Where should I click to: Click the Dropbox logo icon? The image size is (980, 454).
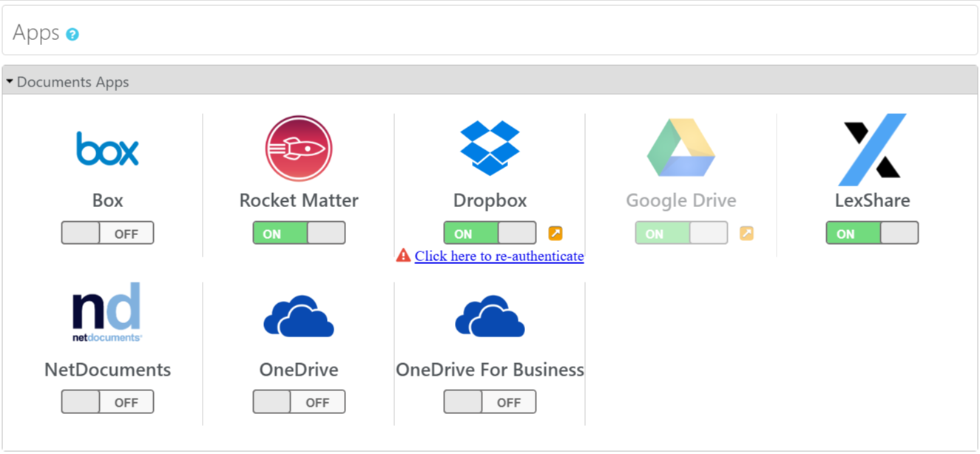point(490,149)
